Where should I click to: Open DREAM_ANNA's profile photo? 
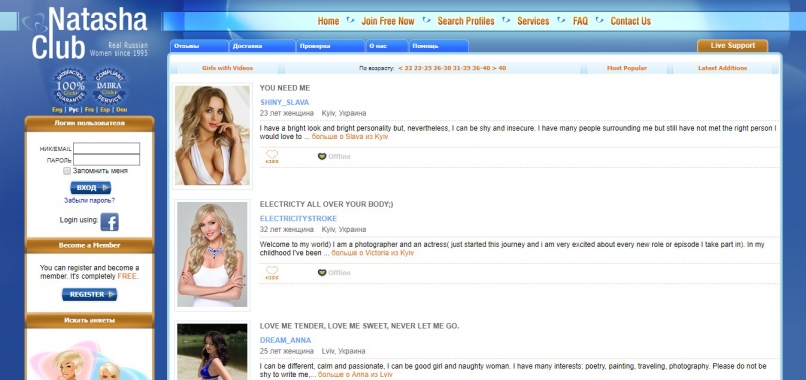[212, 352]
